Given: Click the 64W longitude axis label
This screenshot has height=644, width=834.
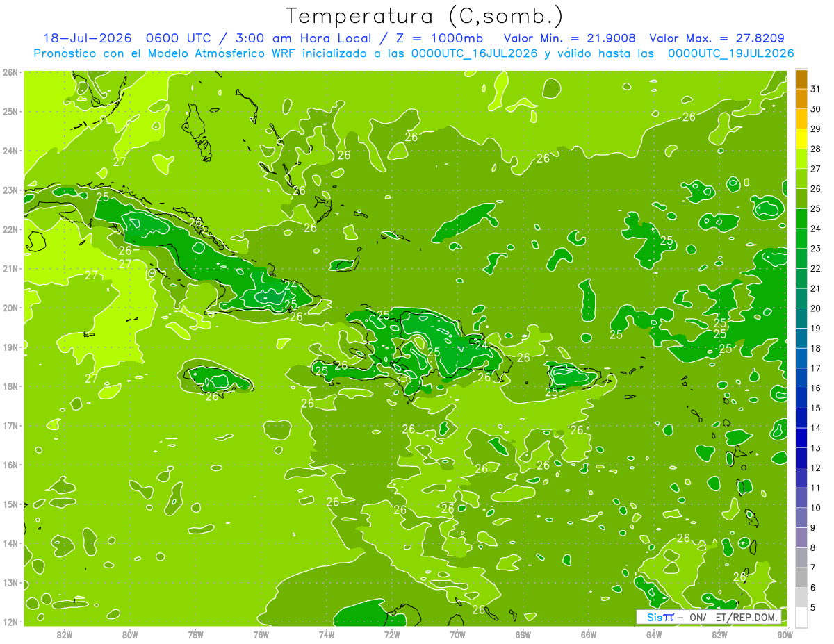Looking at the screenshot, I should click(x=654, y=634).
